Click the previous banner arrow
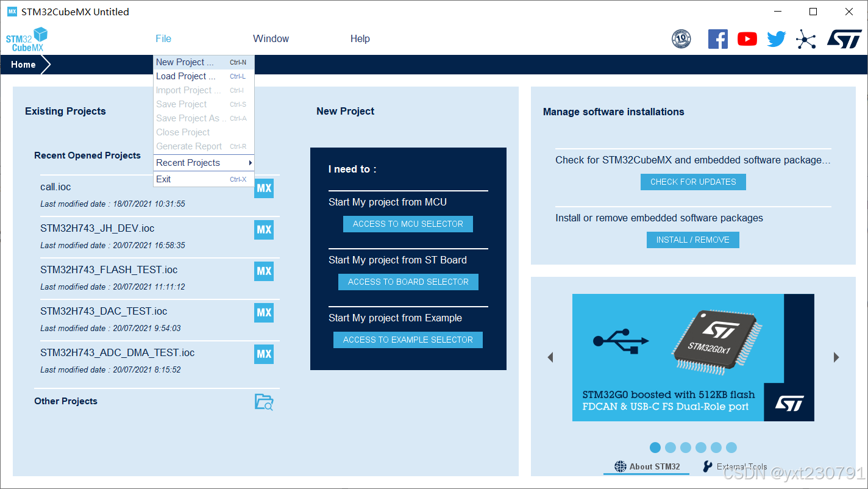The width and height of the screenshot is (868, 489). pyautogui.click(x=550, y=357)
